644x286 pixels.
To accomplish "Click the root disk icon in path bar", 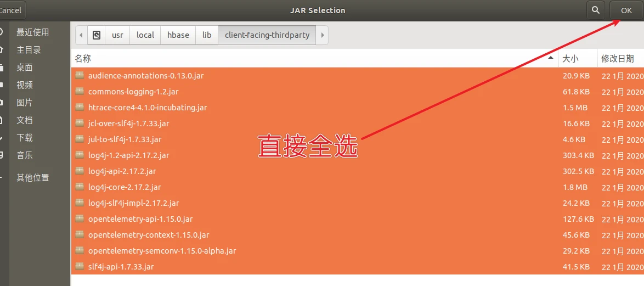I will pyautogui.click(x=97, y=35).
